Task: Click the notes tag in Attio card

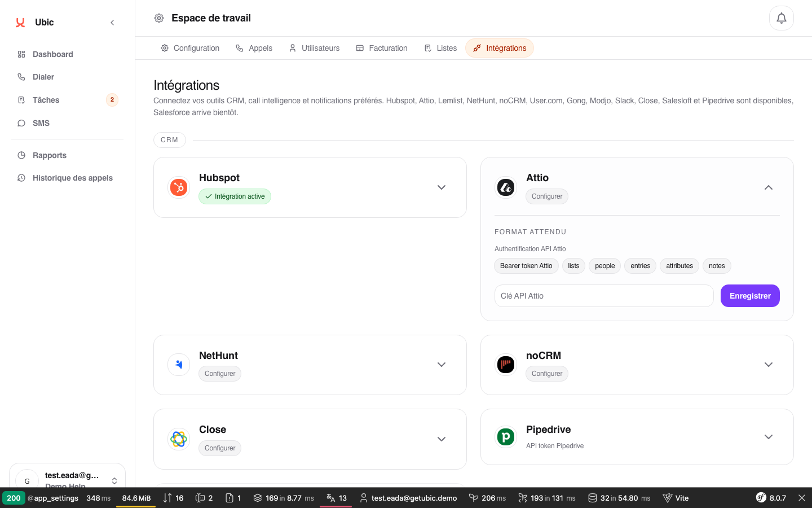Action: (717, 266)
